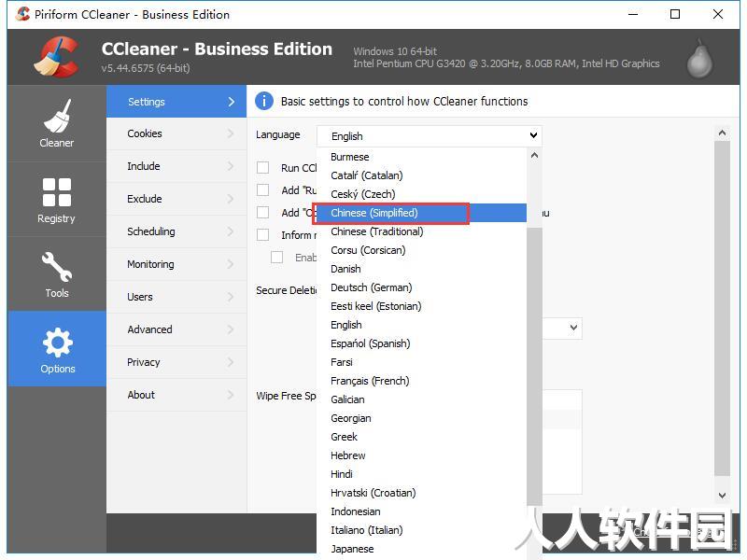Click the settings panel scrollbar thumb
The image size is (747, 560).
(x=722, y=309)
